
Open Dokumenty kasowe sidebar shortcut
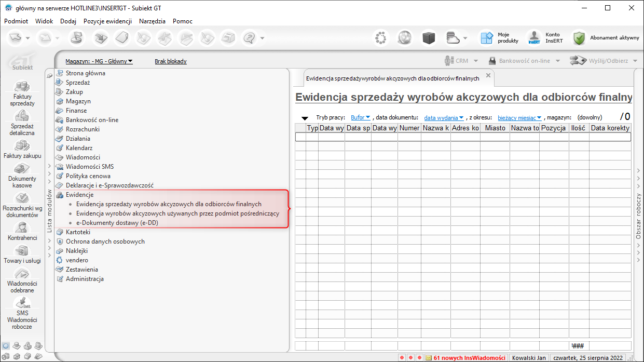[22, 176]
